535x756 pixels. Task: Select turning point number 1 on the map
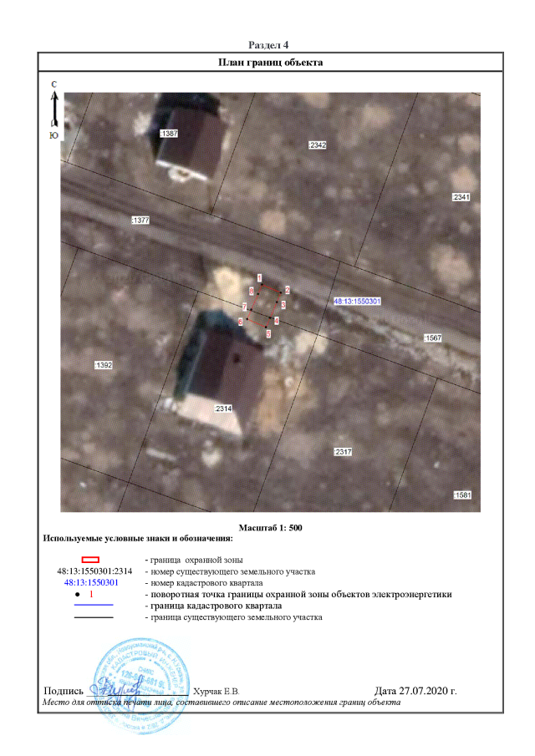(x=260, y=278)
